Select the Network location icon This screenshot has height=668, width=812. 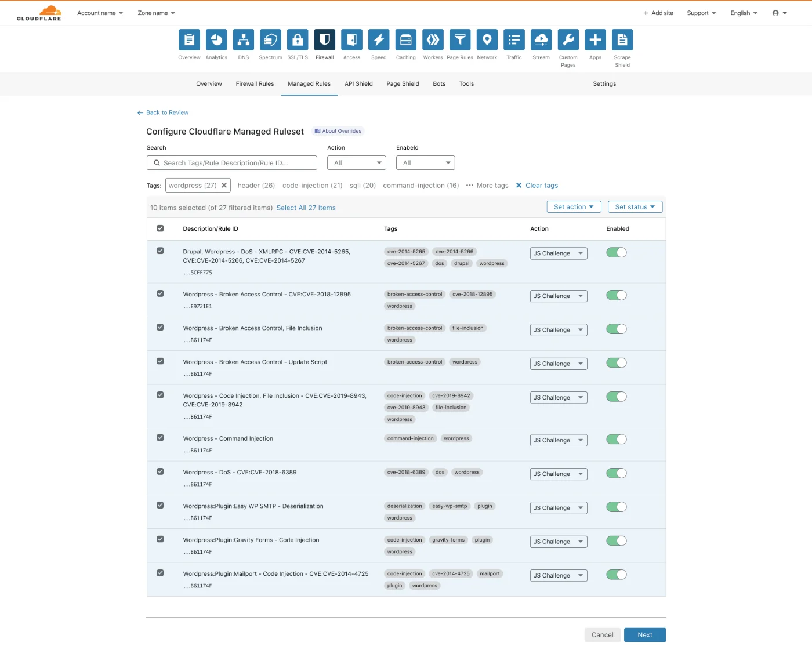point(487,40)
